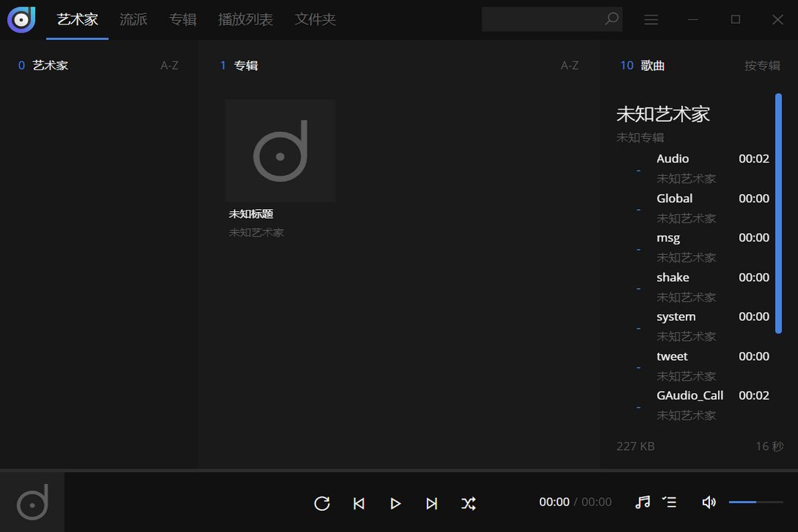
Task: Change album sort order A-Z
Action: 570,65
